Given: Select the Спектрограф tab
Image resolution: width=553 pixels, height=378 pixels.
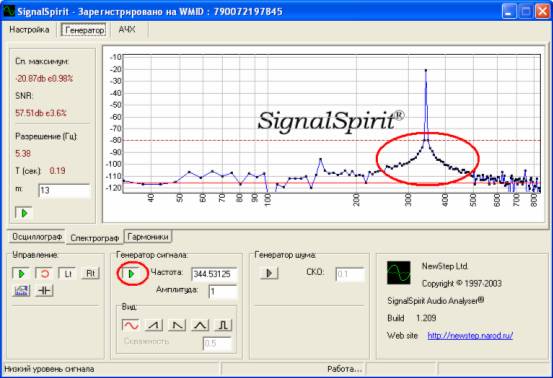Looking at the screenshot, I should pos(95,238).
